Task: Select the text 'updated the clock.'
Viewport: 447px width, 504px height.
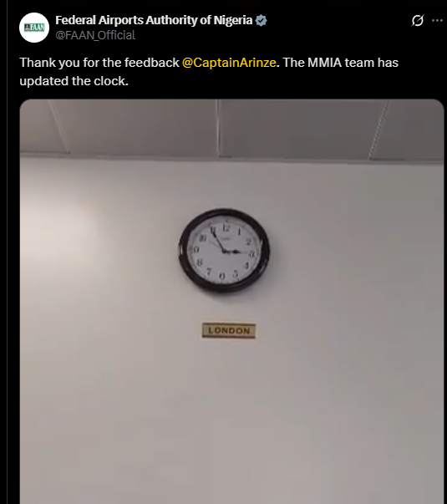Action: [74, 81]
